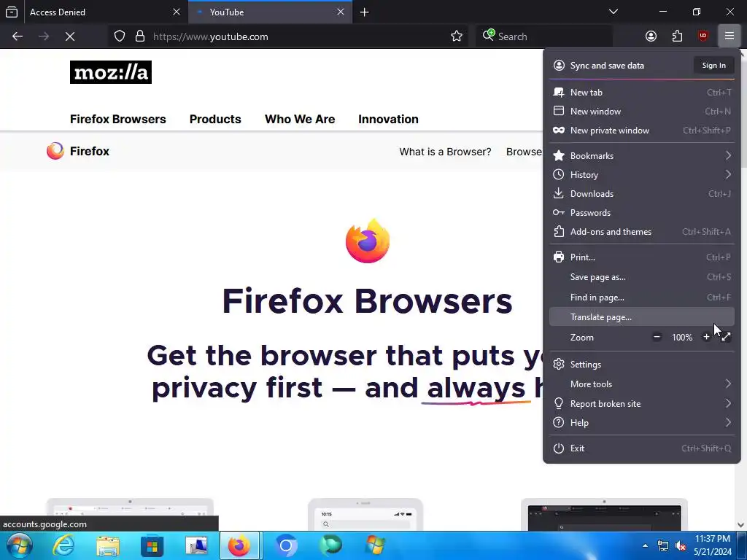
Task: Open the Innovation nav dropdown
Action: tap(388, 119)
